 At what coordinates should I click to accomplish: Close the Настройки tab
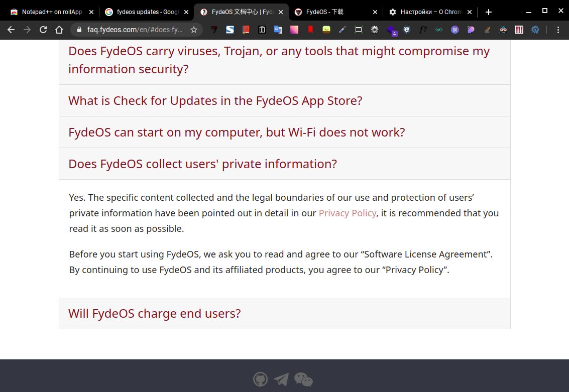pyautogui.click(x=470, y=12)
